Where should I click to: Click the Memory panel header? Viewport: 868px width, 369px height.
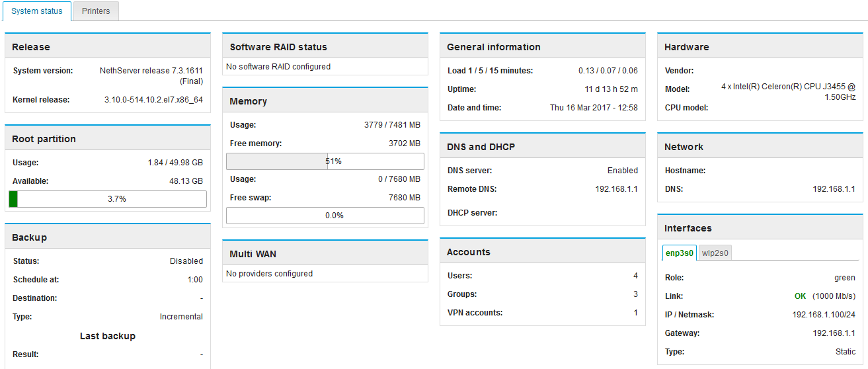coord(325,101)
